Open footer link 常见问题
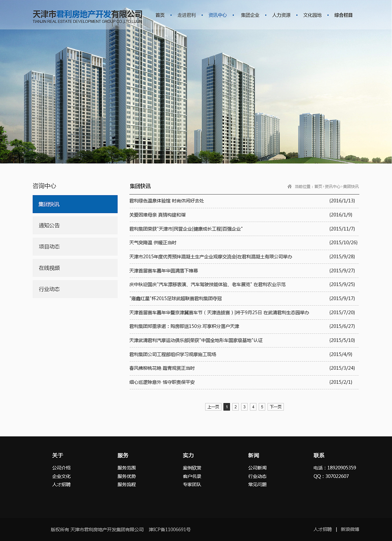 pos(257,484)
